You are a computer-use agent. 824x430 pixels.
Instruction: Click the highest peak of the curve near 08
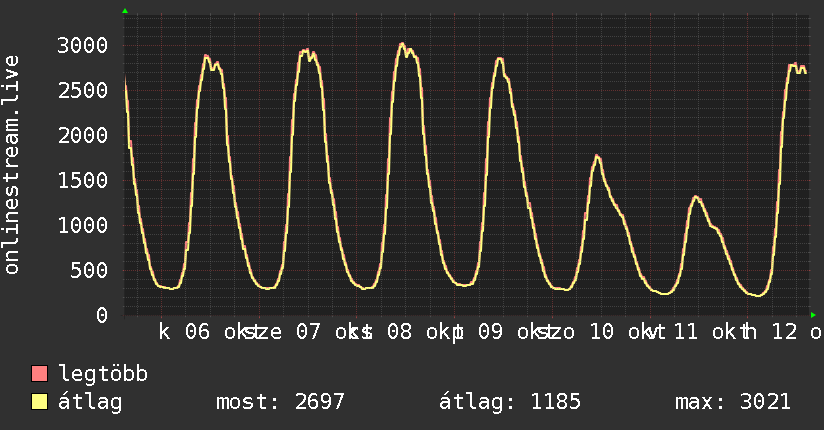tap(402, 44)
